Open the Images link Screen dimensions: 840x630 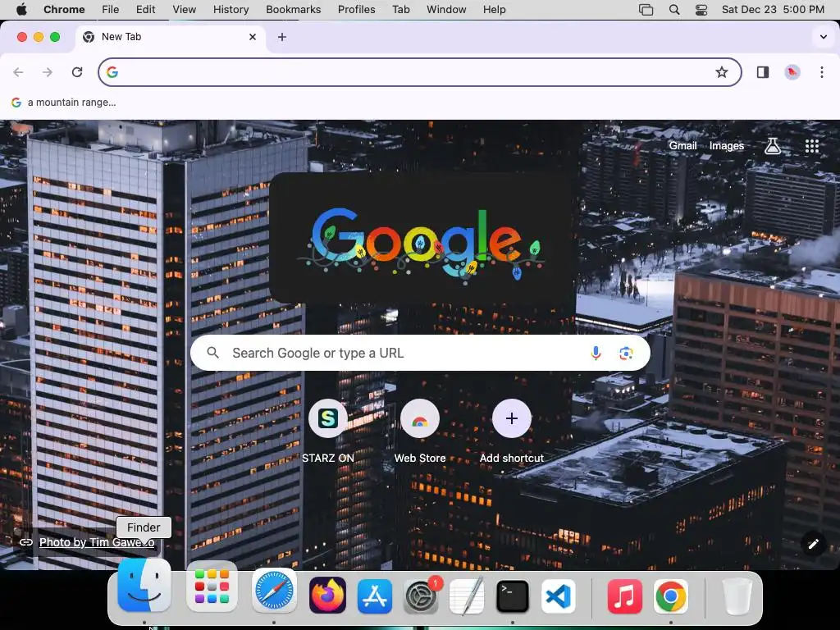click(x=727, y=146)
